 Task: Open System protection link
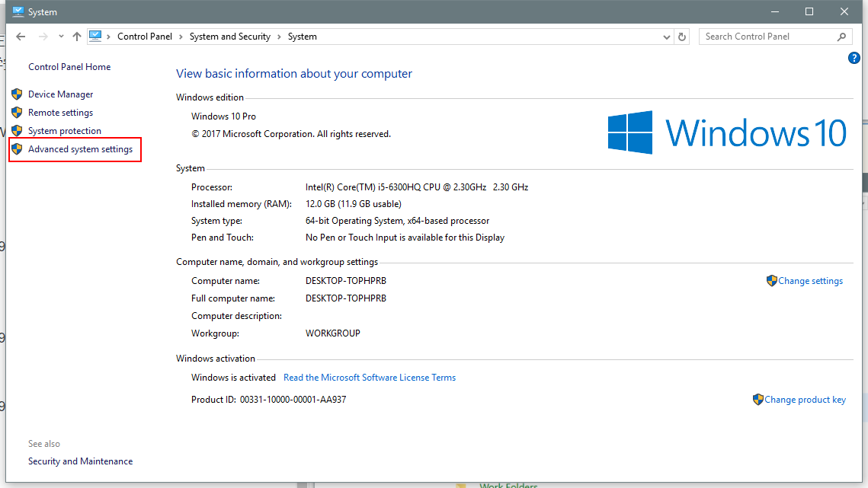pyautogui.click(x=65, y=131)
